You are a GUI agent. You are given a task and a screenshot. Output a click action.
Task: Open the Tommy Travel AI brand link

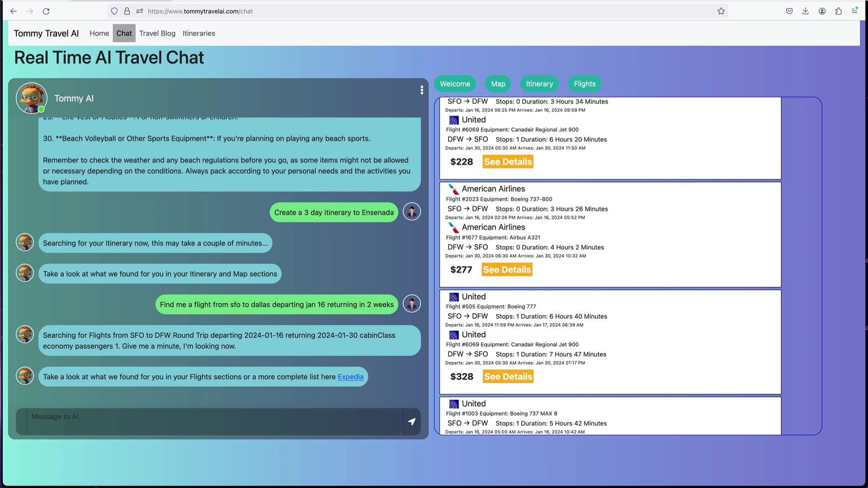[46, 33]
